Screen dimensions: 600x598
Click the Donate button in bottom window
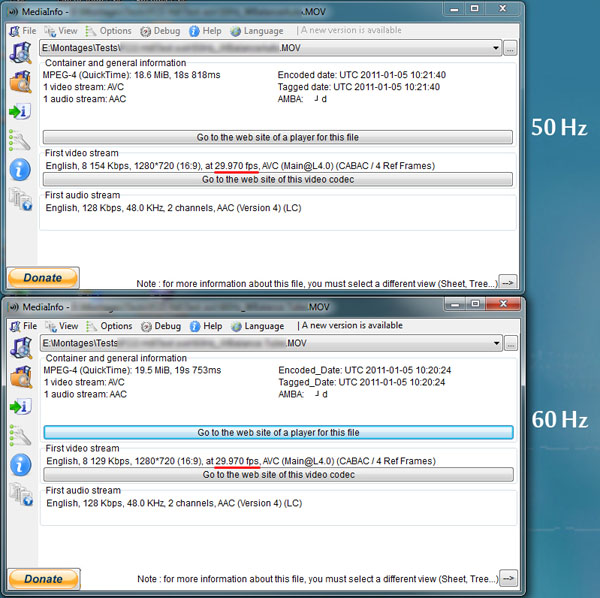click(44, 579)
